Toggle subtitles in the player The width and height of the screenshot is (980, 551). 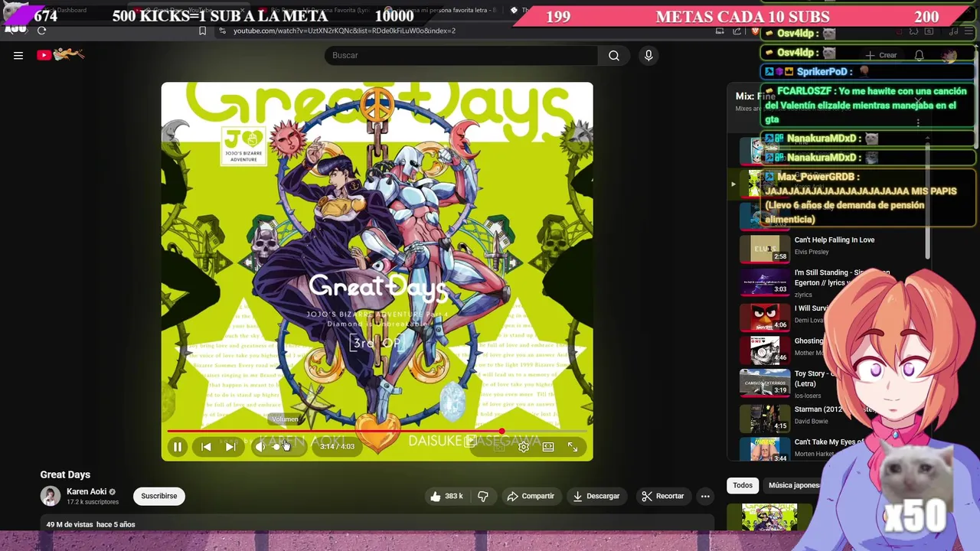499,447
